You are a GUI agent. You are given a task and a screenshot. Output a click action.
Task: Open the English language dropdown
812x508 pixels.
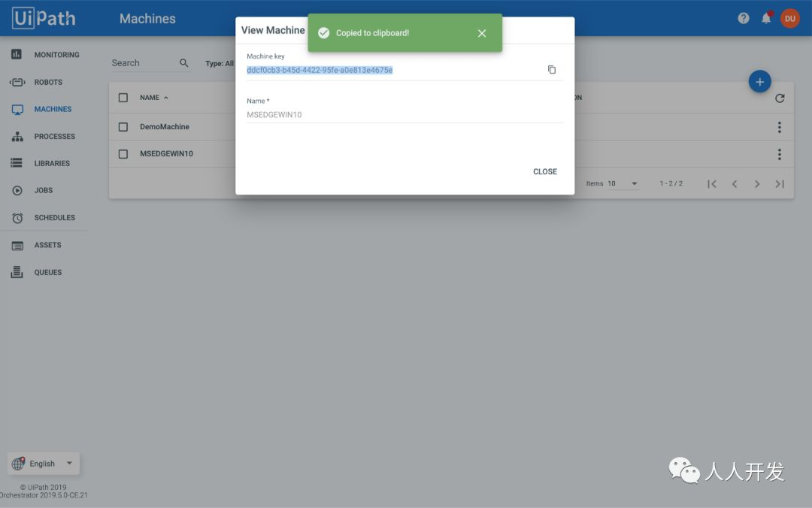pos(44,464)
